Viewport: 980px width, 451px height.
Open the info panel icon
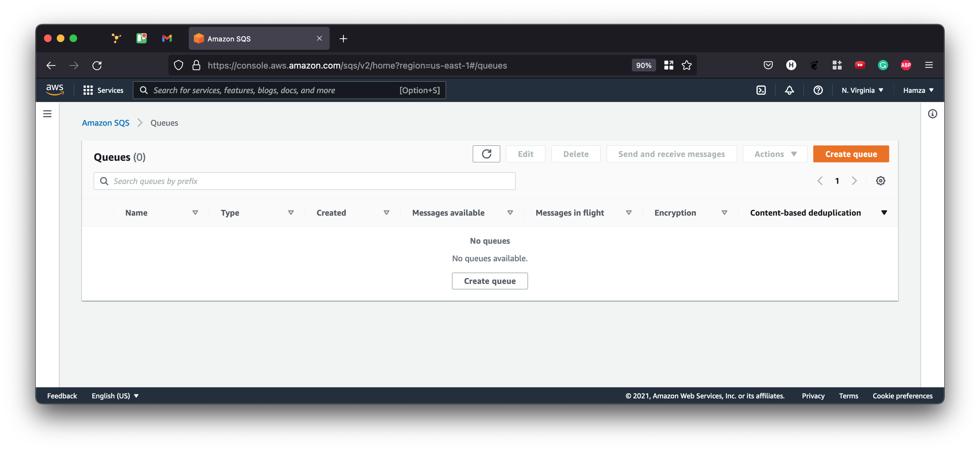tap(932, 114)
